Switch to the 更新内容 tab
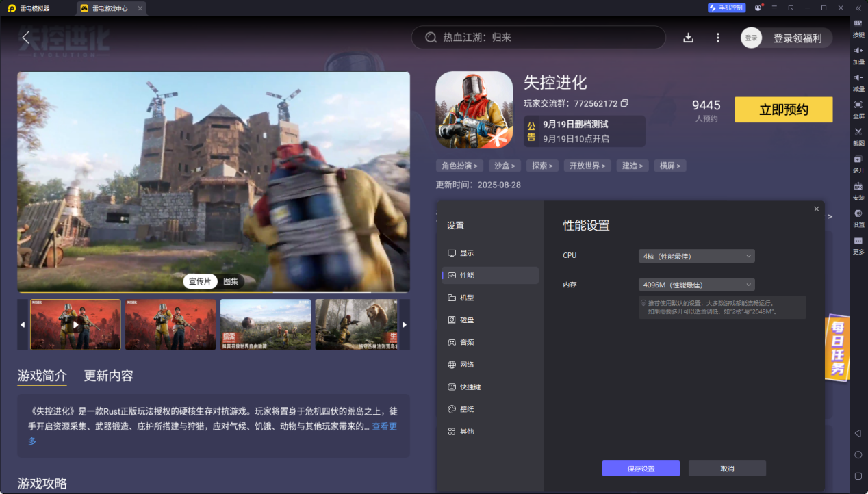Image resolution: width=868 pixels, height=494 pixels. (110, 376)
